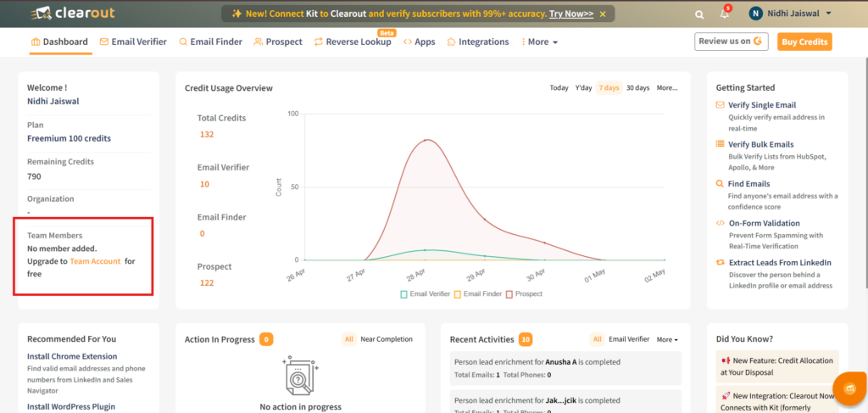Click Total Credits value 132
The width and height of the screenshot is (868, 413).
click(207, 135)
